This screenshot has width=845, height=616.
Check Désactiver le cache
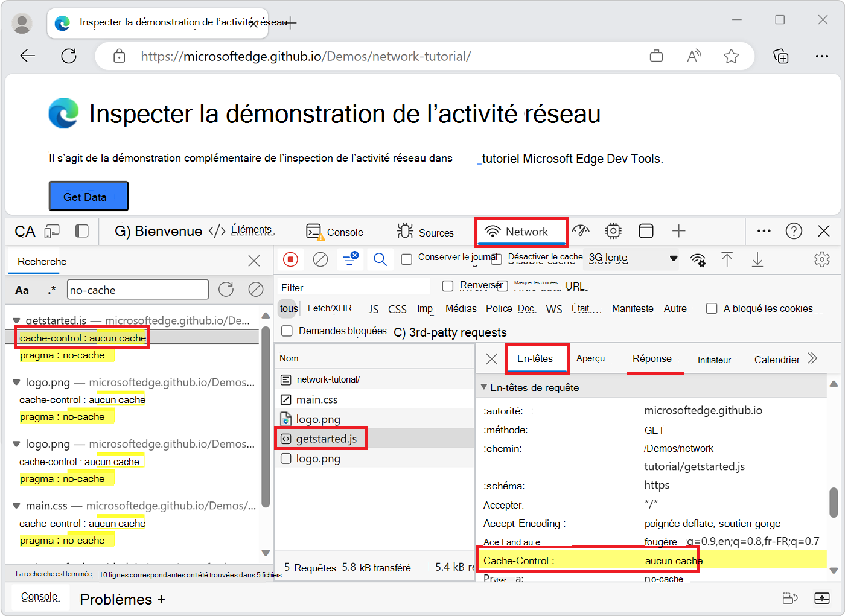[x=496, y=258]
